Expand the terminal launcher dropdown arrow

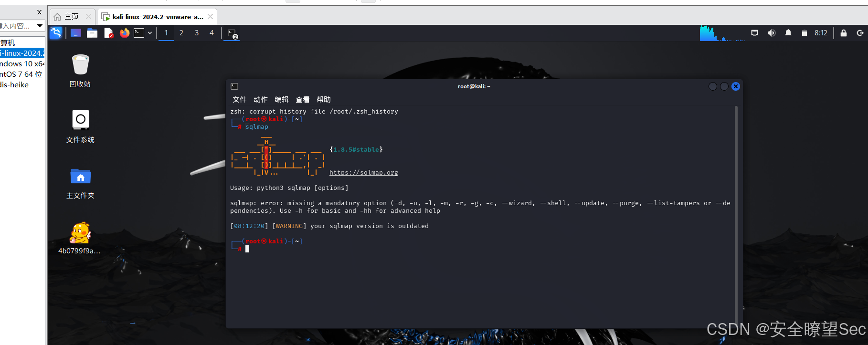pyautogui.click(x=150, y=33)
